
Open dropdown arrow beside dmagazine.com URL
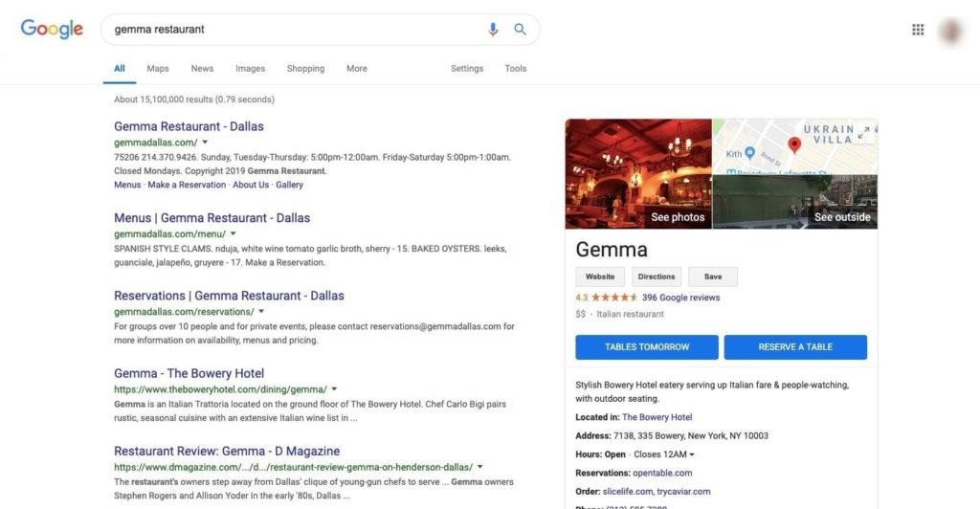point(480,467)
